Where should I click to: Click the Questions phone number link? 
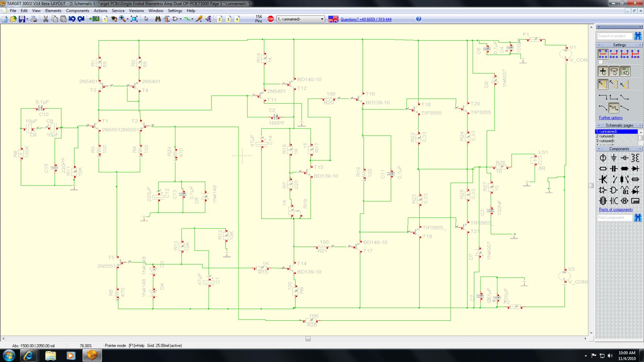click(366, 19)
